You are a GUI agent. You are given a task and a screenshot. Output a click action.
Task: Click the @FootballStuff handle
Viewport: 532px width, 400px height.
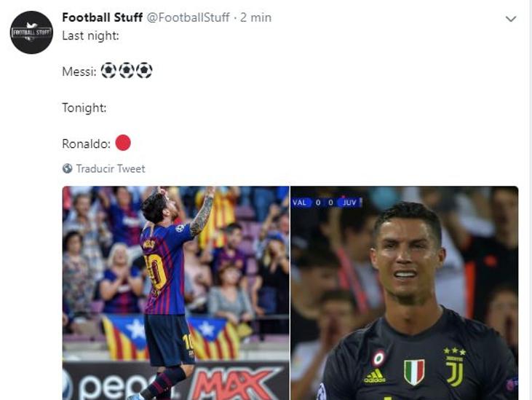tap(188, 17)
